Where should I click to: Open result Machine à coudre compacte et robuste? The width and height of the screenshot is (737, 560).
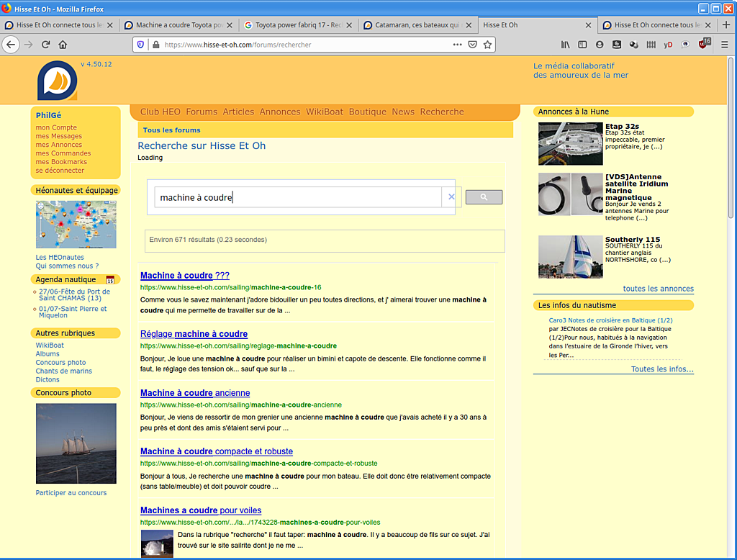pos(216,451)
